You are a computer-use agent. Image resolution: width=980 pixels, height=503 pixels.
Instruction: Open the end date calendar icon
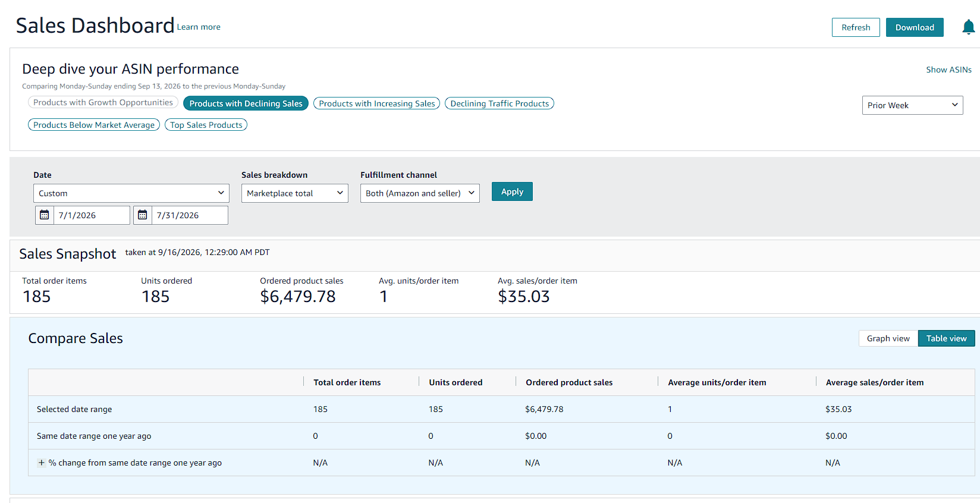(143, 215)
